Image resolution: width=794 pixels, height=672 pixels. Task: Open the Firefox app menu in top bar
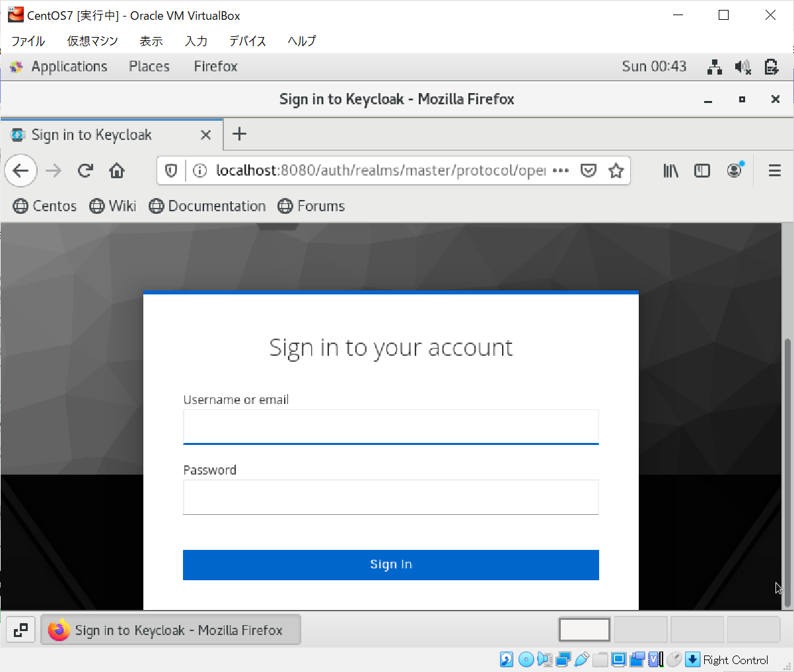[x=215, y=67]
